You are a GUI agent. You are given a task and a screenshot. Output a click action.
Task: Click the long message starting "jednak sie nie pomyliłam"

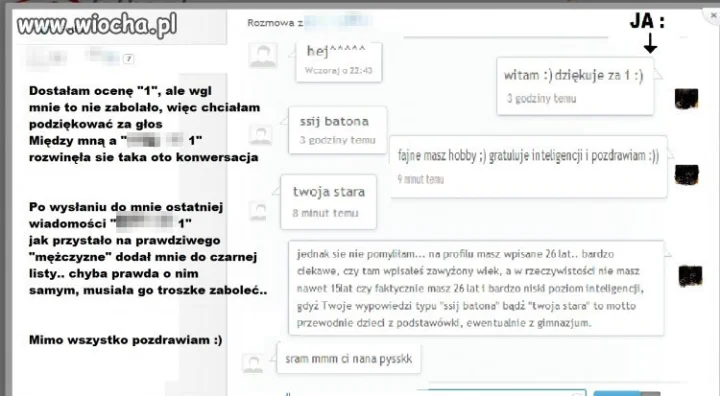[476, 288]
